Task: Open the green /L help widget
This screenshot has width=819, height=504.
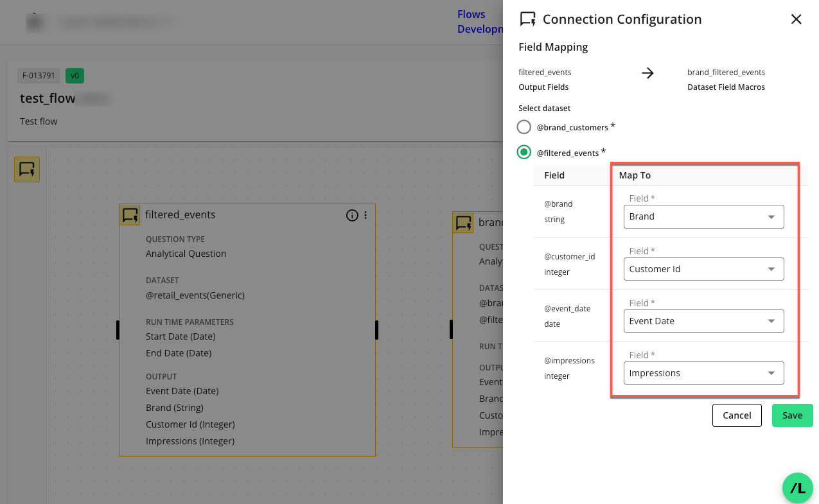Action: click(797, 488)
